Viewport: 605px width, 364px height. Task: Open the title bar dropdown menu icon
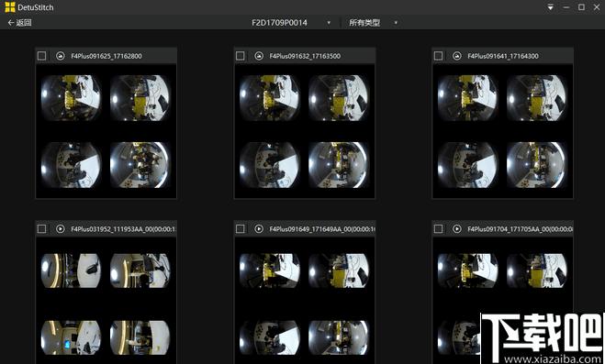tap(551, 7)
